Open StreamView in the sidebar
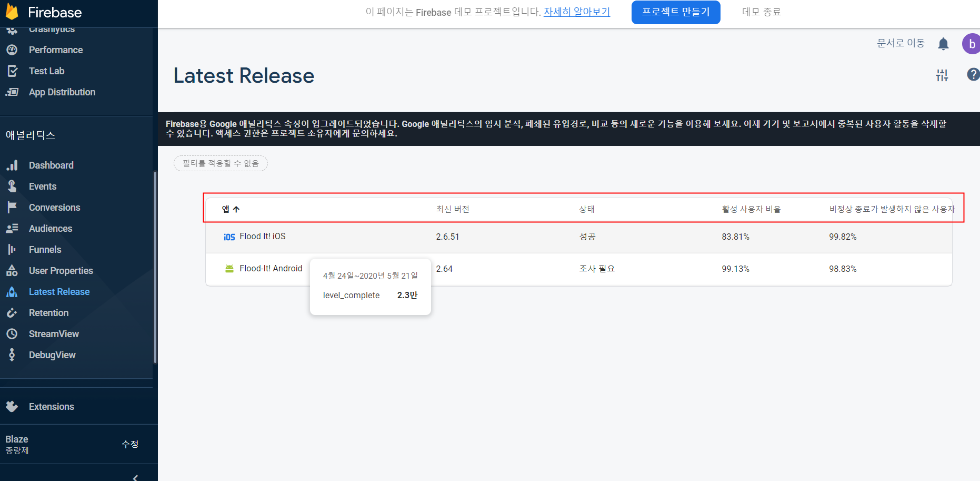Screen dimensions: 980x481 pyautogui.click(x=54, y=334)
